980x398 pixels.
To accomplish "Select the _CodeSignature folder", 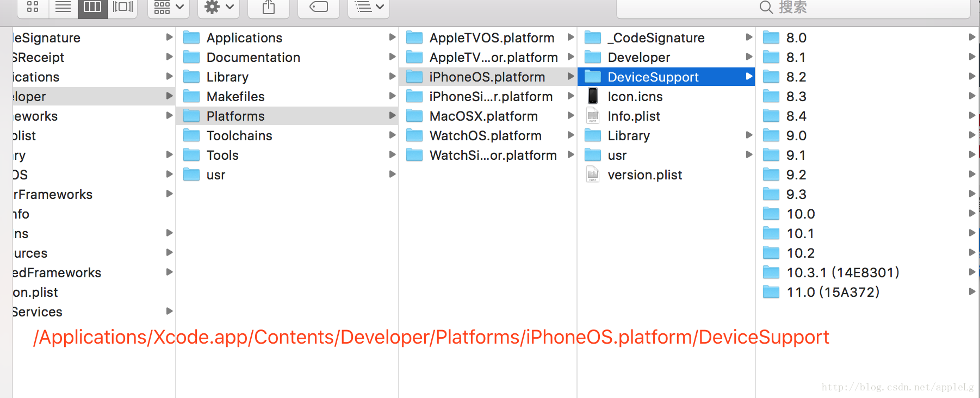I will click(x=666, y=38).
